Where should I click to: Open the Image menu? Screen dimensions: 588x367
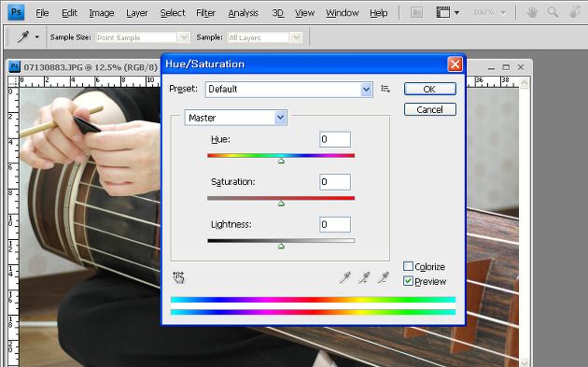click(x=101, y=13)
